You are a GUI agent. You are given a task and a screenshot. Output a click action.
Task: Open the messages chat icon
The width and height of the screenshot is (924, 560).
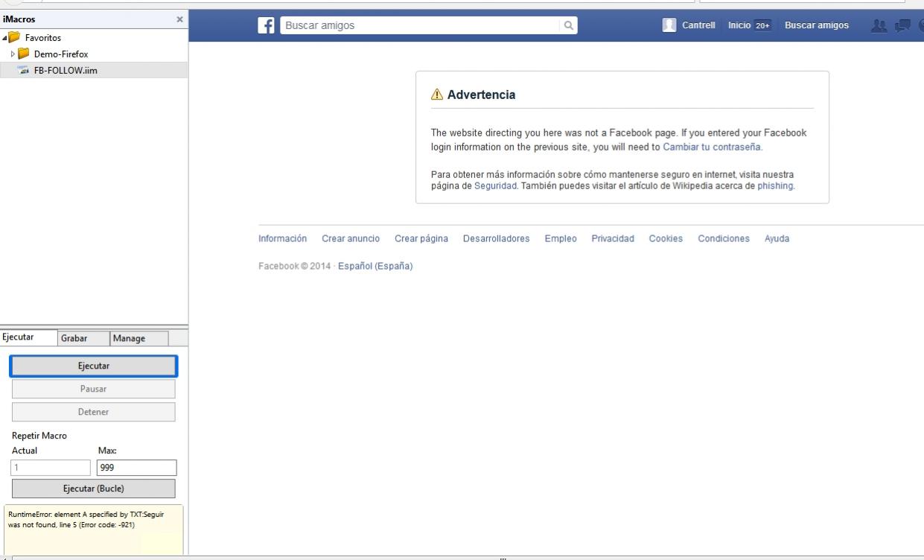click(901, 25)
